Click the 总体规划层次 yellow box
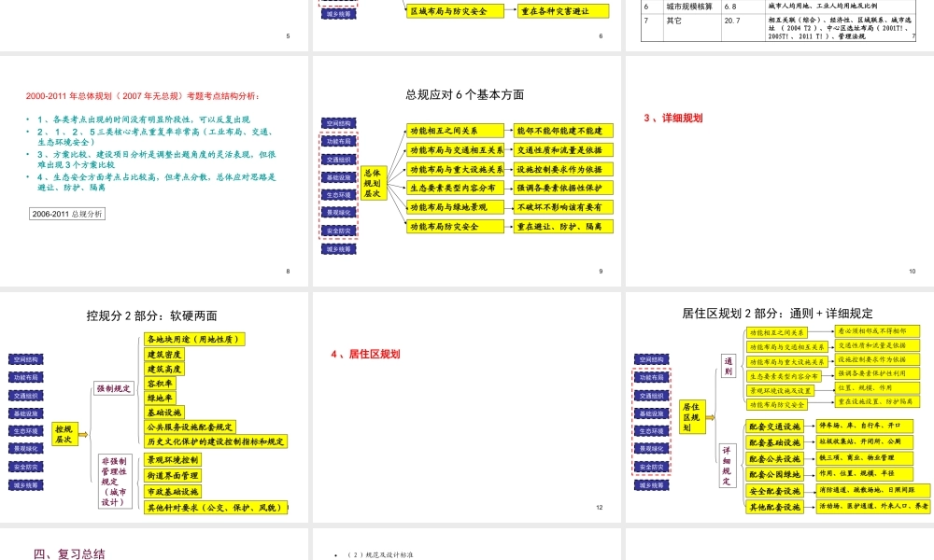The width and height of the screenshot is (934, 560). pyautogui.click(x=374, y=185)
